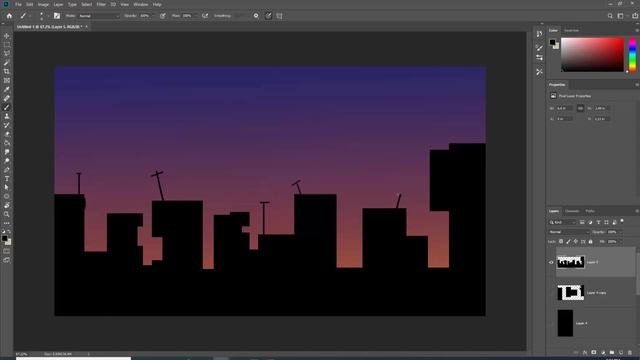This screenshot has height=360, width=640.
Task: Switch to the Channels tab
Action: click(x=572, y=211)
